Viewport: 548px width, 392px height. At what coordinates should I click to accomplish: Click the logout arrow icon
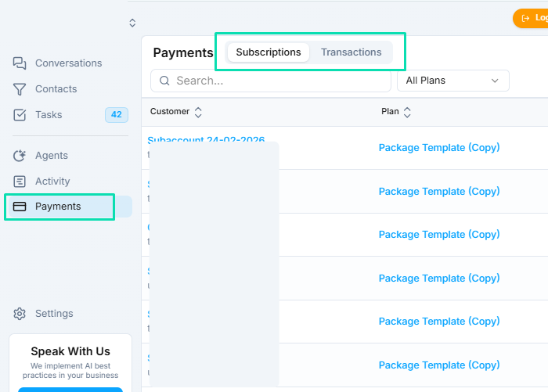click(x=525, y=18)
